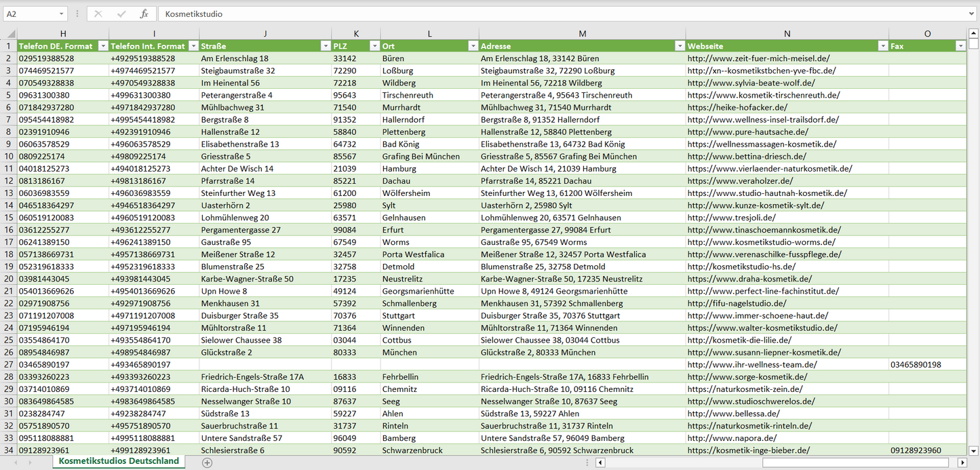Select the Kosmetikstudios Deutschland sheet tab
Image resolution: width=980 pixels, height=470 pixels.
[119, 461]
